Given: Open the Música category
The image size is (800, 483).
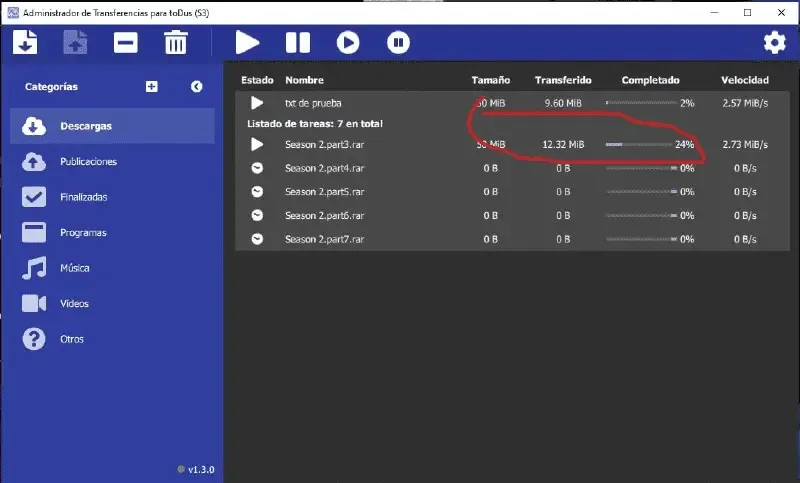Looking at the screenshot, I should (112, 268).
